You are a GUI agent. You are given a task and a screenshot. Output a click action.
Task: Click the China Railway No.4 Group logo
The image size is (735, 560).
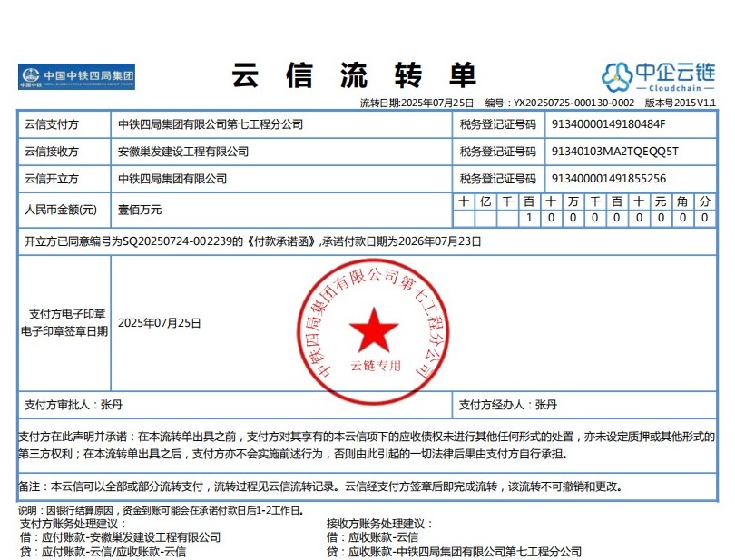76,77
